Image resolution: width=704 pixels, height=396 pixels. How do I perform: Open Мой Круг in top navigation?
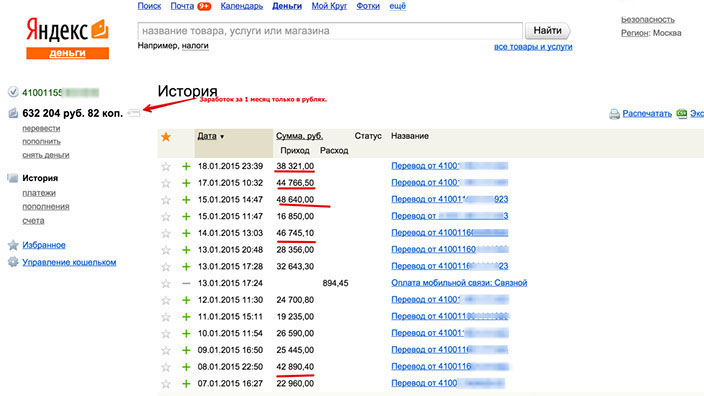pyautogui.click(x=329, y=6)
